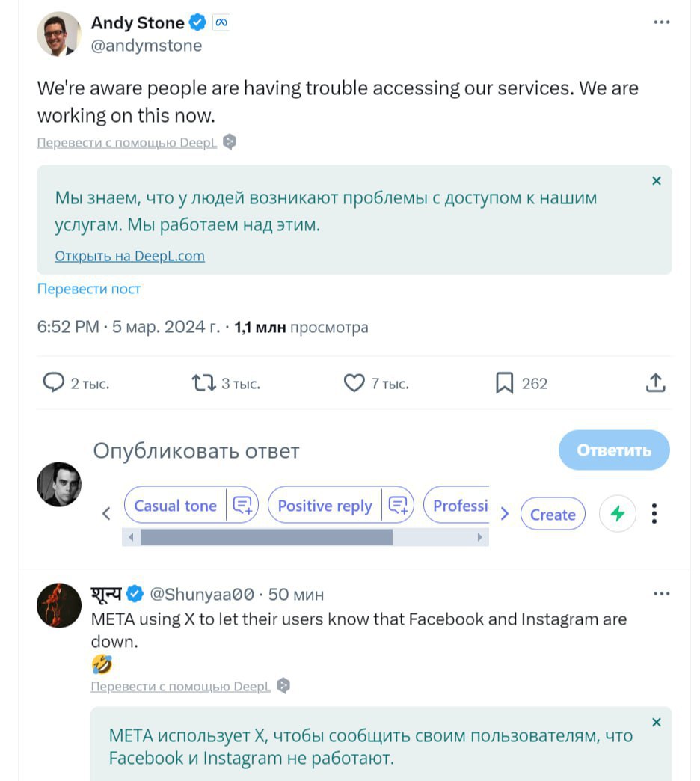Select the Positive reply option
The image size is (700, 781).
tap(325, 506)
